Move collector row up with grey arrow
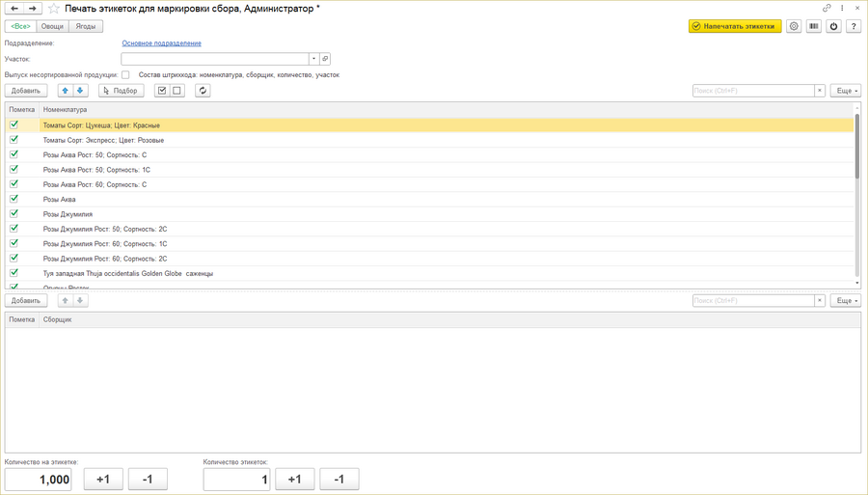Screen dimensions: 868x495 (66, 300)
